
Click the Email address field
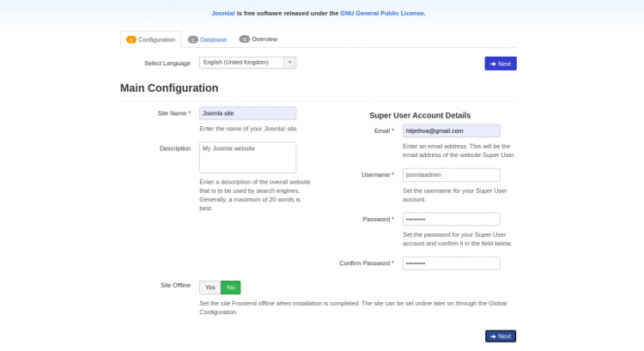pyautogui.click(x=451, y=130)
